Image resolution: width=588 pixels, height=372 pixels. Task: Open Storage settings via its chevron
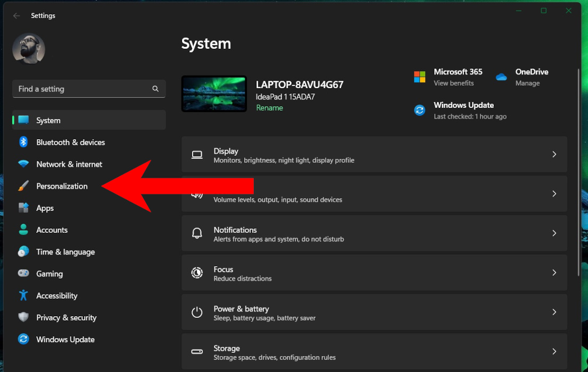[x=554, y=352]
